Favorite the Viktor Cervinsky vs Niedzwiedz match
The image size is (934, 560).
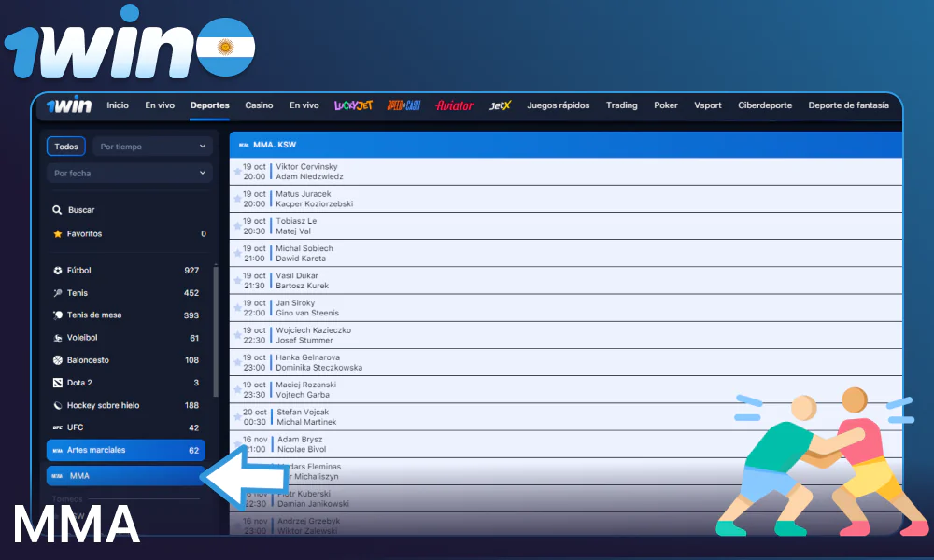point(235,172)
